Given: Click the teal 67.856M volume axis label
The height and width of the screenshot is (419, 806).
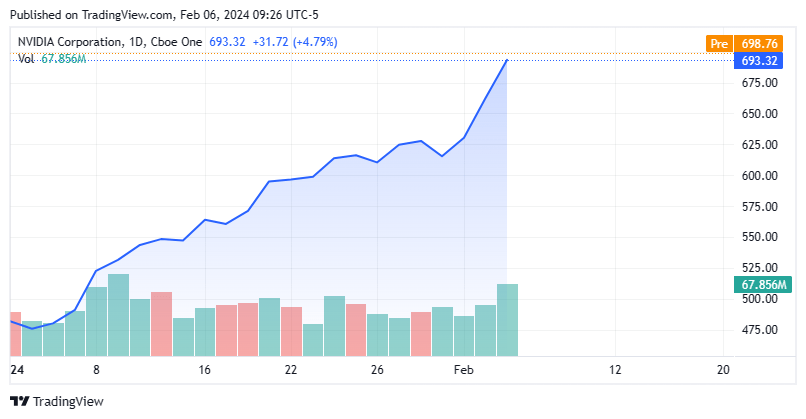Looking at the screenshot, I should point(757,284).
